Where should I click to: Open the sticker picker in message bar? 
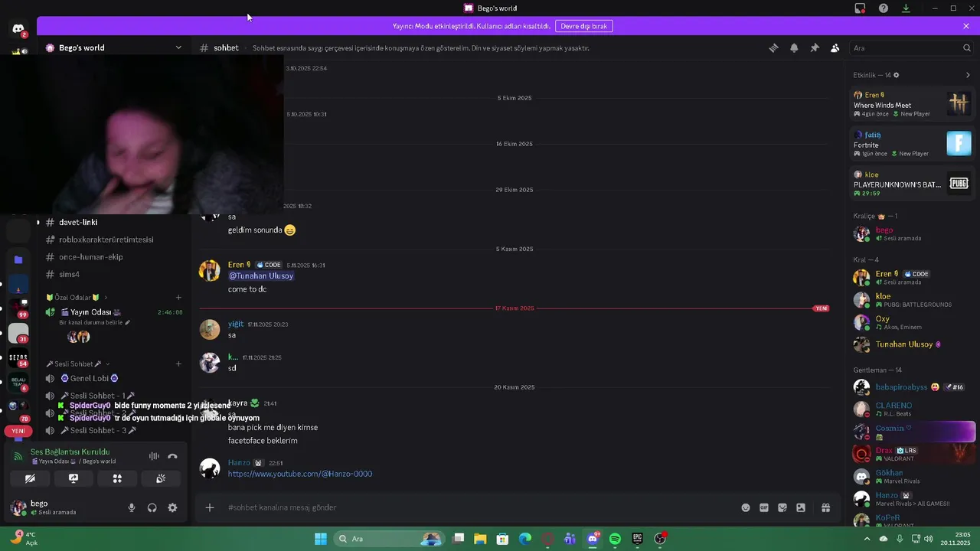[x=782, y=507]
